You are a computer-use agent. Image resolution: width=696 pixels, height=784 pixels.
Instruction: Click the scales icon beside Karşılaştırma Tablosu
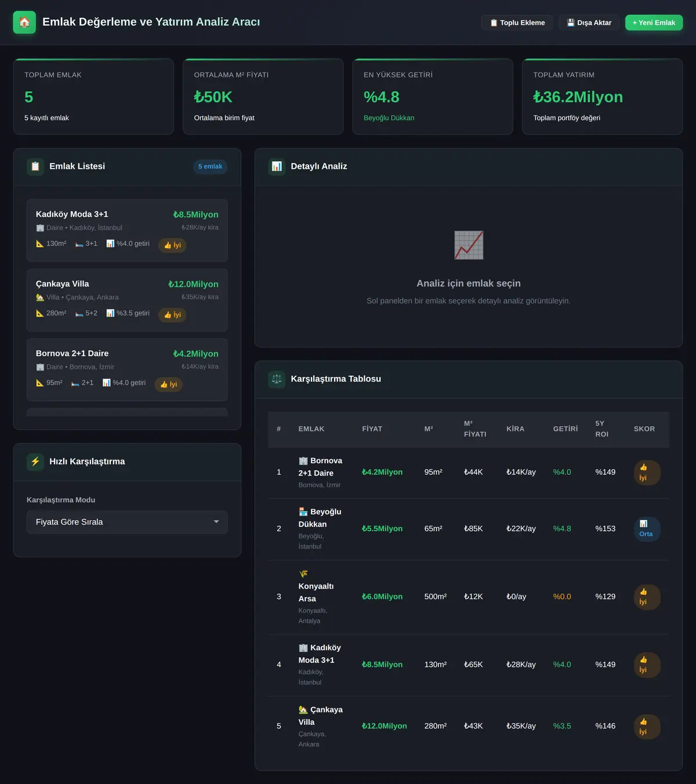click(277, 379)
